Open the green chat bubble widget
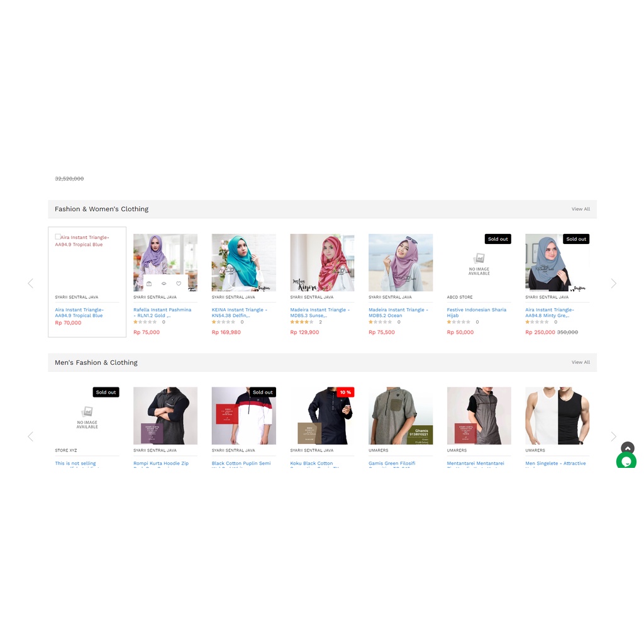The height and width of the screenshot is (644, 644). (626, 461)
